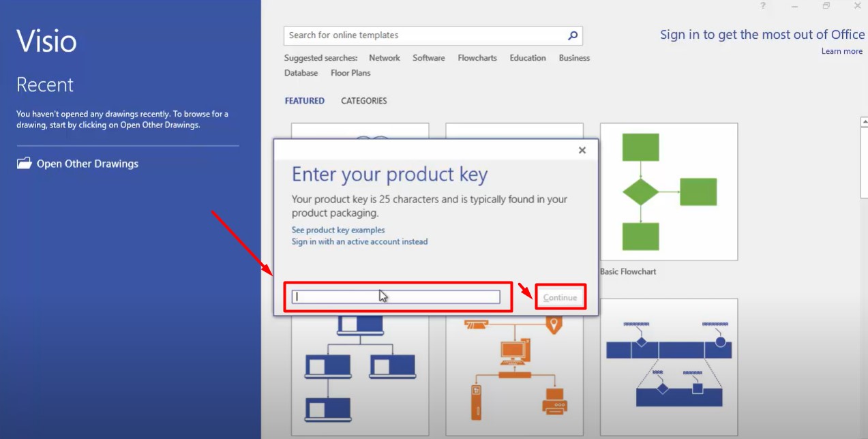The width and height of the screenshot is (868, 439).
Task: Close the Enter your product key dialog
Action: (582, 150)
